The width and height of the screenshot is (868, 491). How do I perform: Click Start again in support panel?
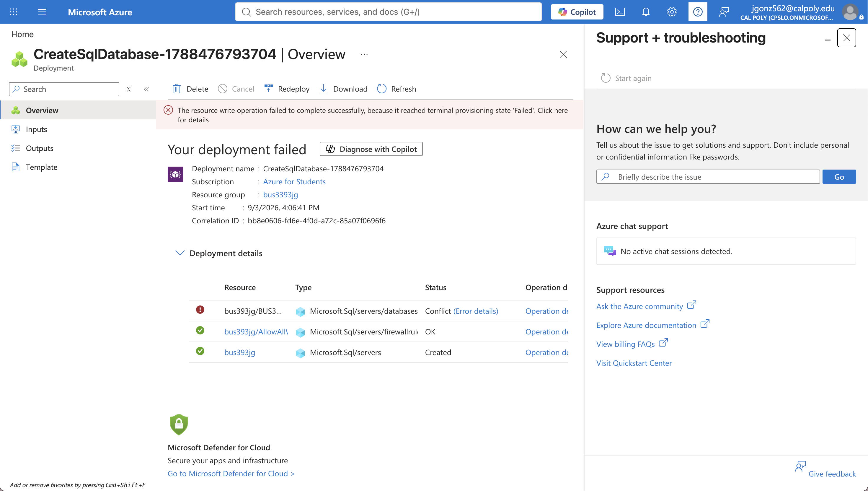click(626, 78)
